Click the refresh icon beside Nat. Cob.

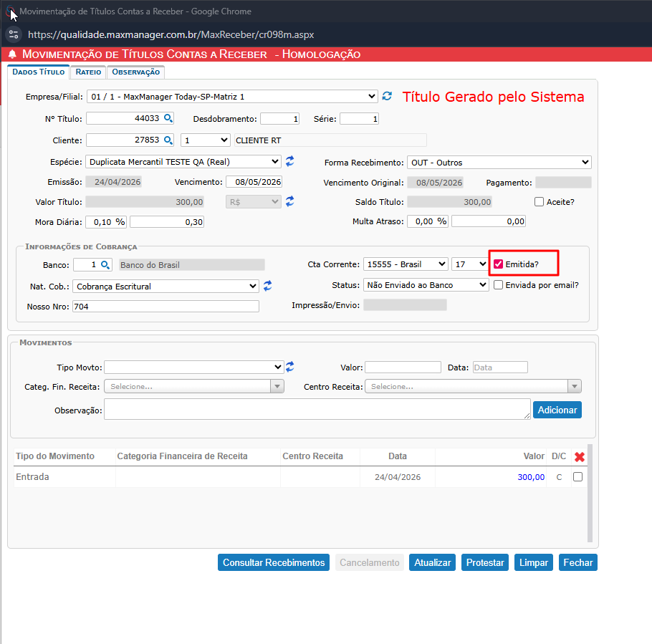click(268, 286)
